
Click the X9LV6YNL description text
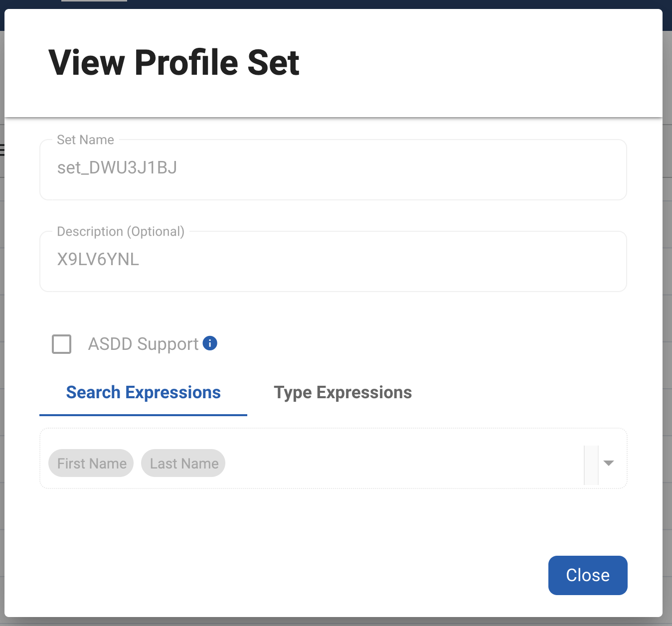tap(98, 260)
